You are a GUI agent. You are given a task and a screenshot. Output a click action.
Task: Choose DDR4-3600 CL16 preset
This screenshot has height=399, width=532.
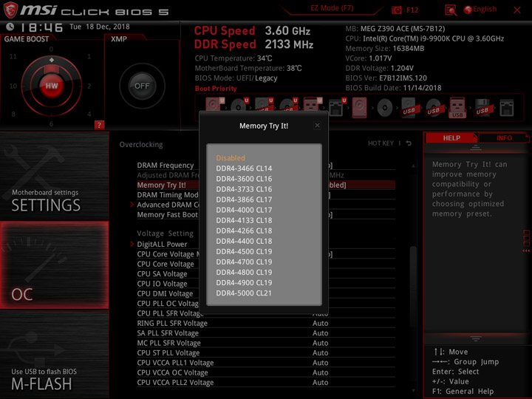[244, 179]
